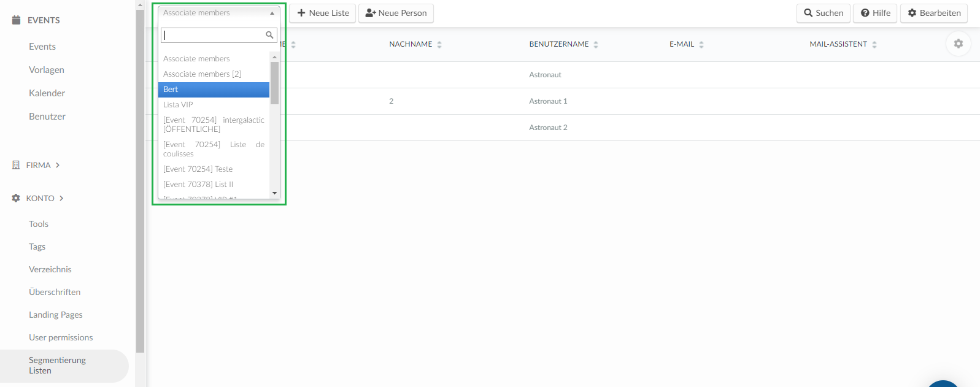980x387 pixels.
Task: Sort by NACHNAME column arrows
Action: (439, 44)
